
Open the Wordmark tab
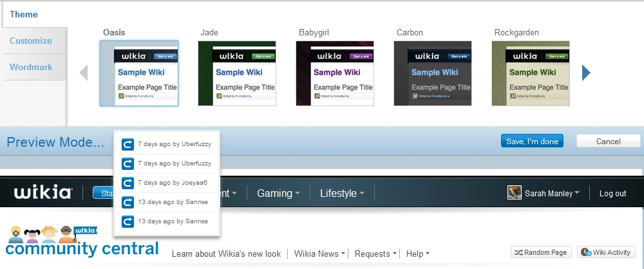tap(31, 67)
